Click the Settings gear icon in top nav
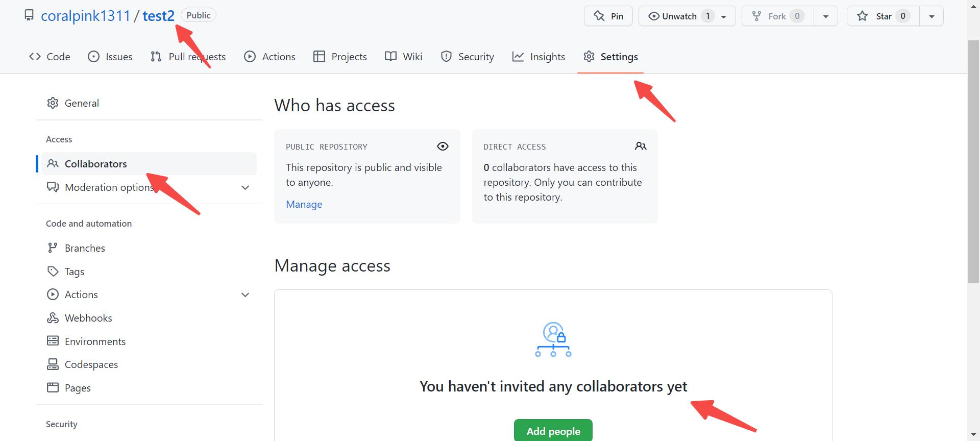 589,57
